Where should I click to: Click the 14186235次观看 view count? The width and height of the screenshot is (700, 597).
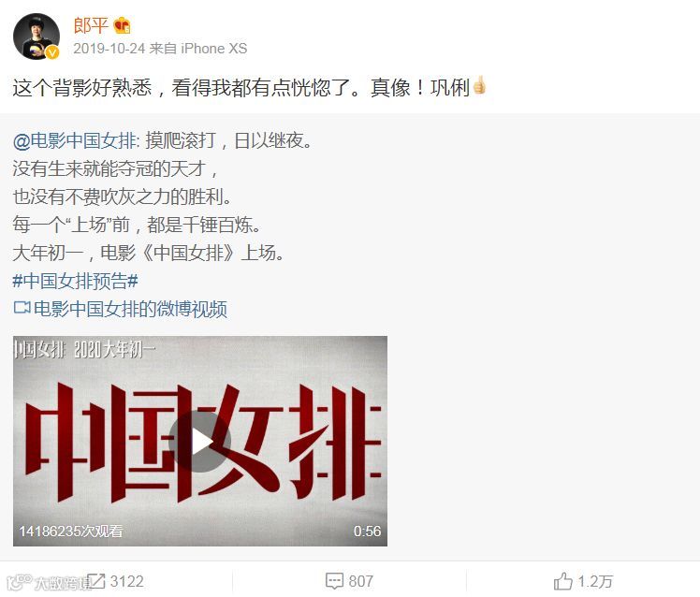tap(71, 531)
